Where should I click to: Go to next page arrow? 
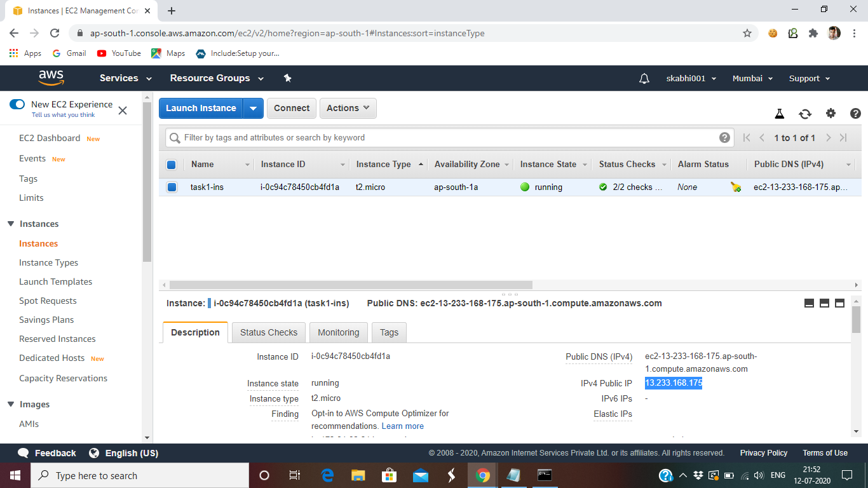[829, 137]
